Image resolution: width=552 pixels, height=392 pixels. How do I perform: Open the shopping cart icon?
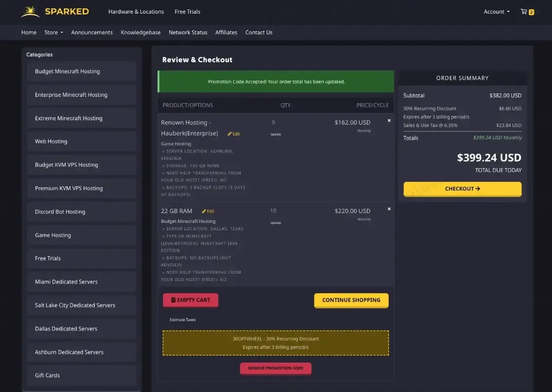tap(527, 12)
